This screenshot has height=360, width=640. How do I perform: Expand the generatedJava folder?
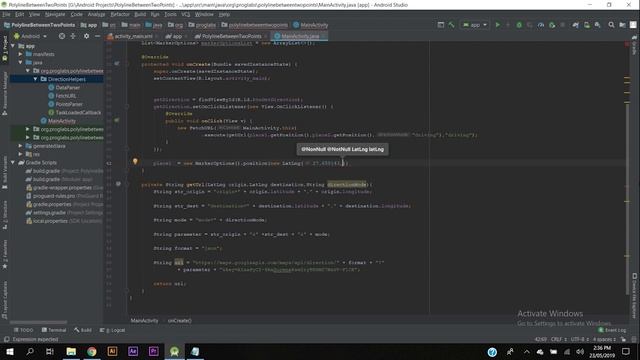tap(20, 146)
